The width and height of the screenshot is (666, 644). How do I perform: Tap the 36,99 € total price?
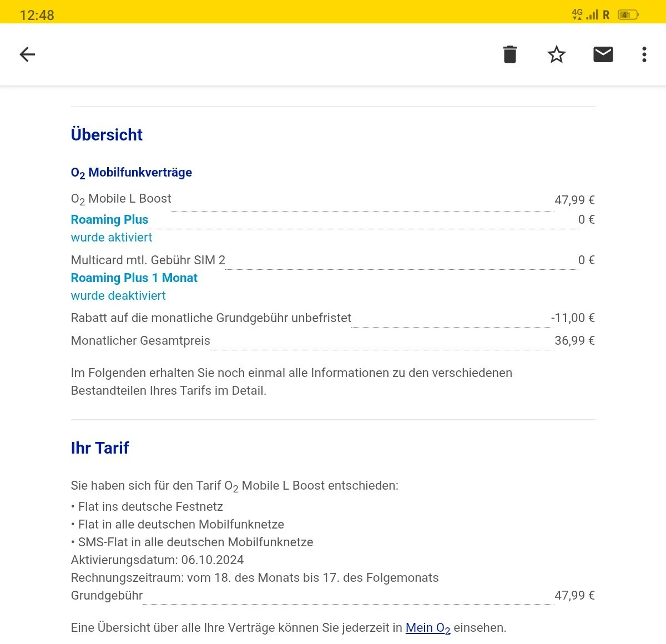click(x=574, y=340)
